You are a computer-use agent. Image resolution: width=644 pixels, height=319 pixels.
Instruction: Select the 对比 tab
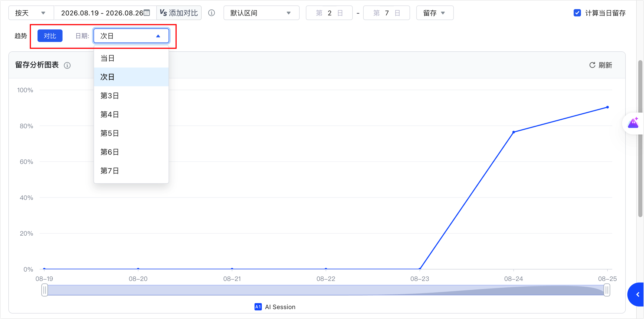tap(50, 36)
